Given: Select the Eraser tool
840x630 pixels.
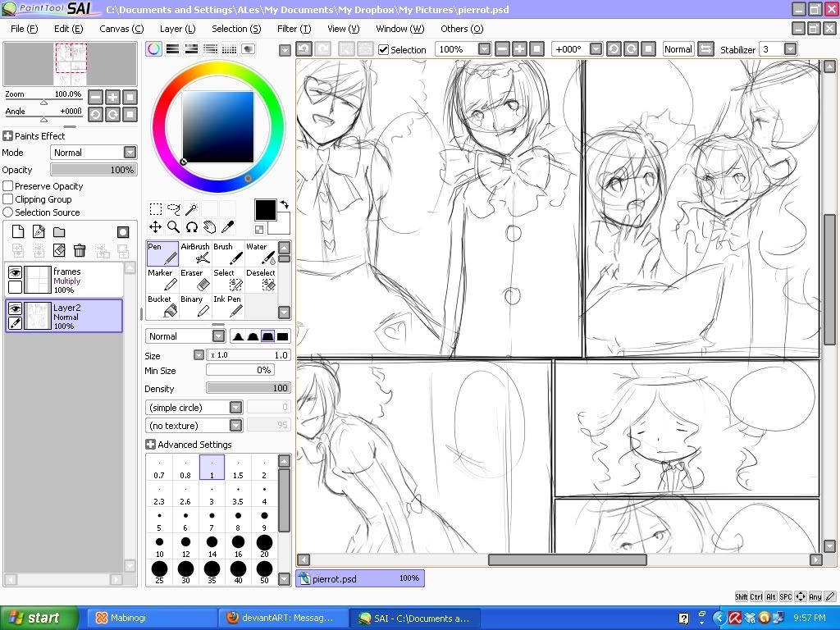Looking at the screenshot, I should tap(196, 281).
